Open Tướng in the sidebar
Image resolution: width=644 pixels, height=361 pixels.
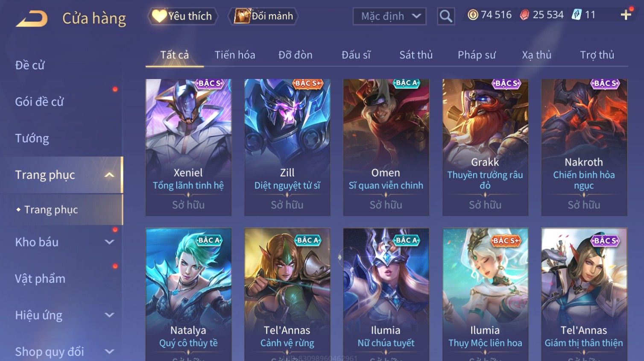32,138
